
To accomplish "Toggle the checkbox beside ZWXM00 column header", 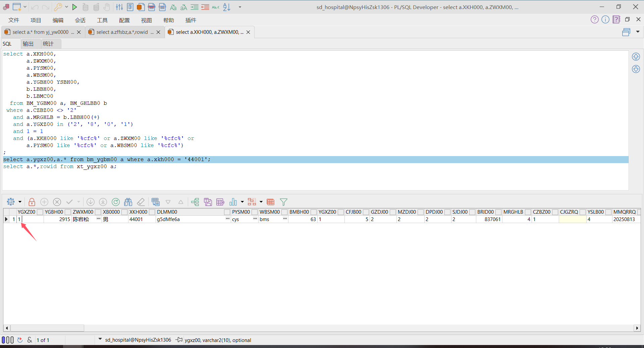I will pyautogui.click(x=98, y=212).
